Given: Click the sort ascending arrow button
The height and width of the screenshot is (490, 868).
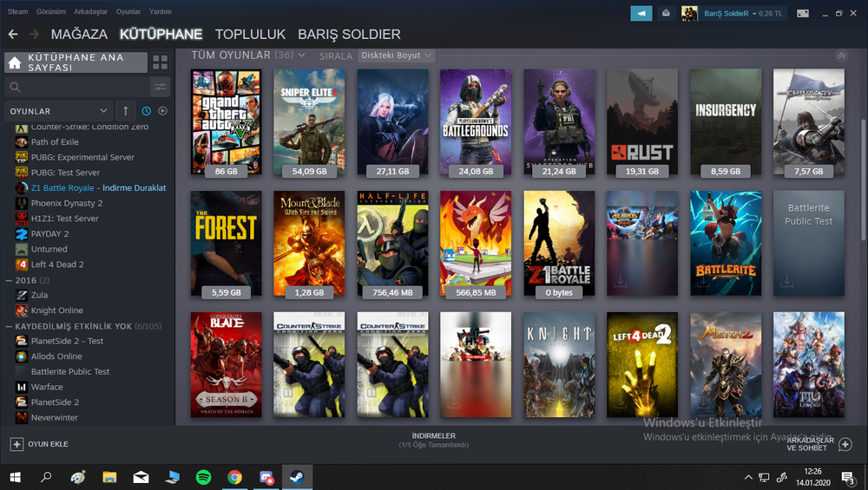Looking at the screenshot, I should coord(126,111).
